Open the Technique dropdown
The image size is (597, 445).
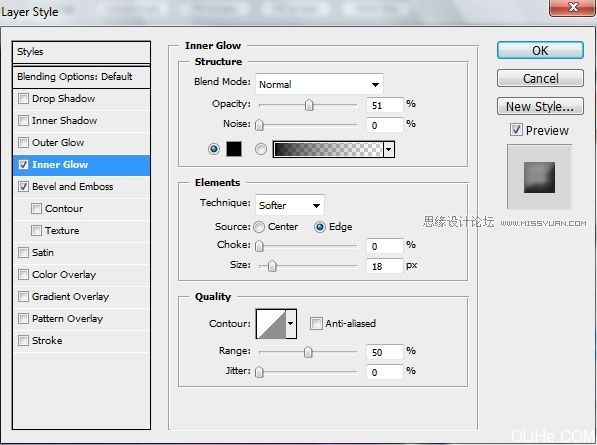point(290,205)
